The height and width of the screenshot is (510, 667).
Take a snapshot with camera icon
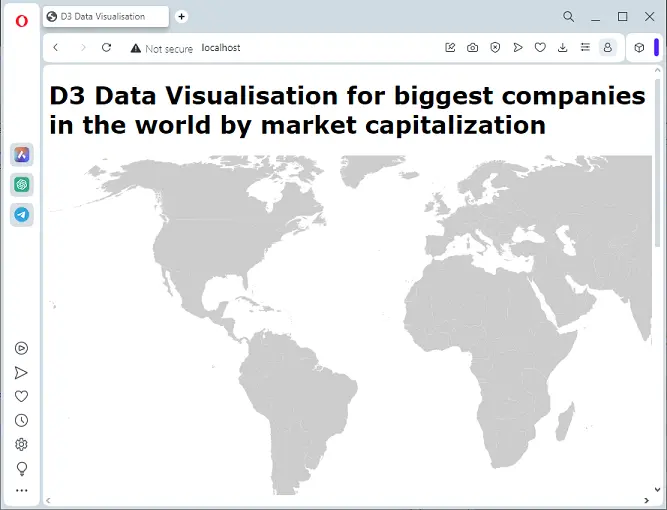(472, 47)
